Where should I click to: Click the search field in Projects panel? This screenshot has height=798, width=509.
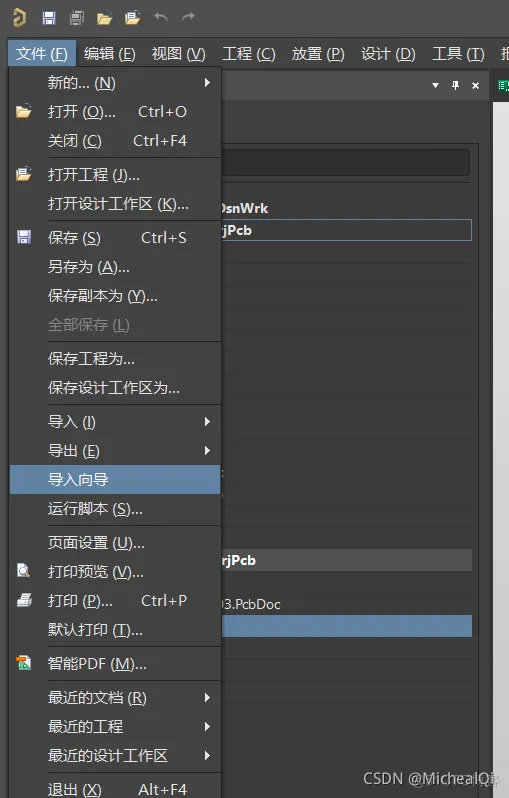[345, 162]
